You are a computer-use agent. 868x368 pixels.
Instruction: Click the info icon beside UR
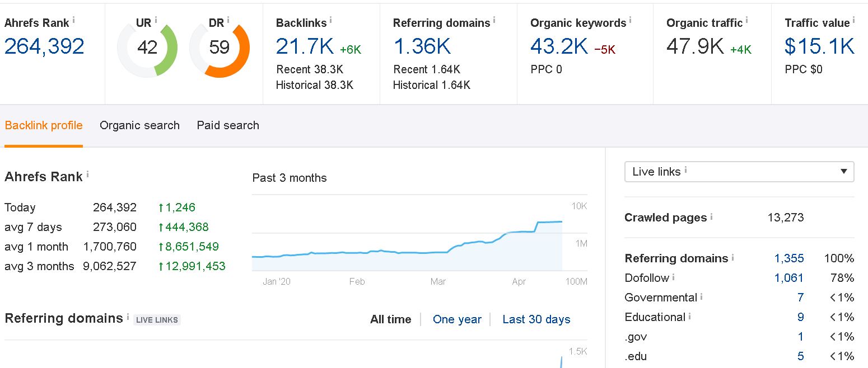[x=156, y=20]
